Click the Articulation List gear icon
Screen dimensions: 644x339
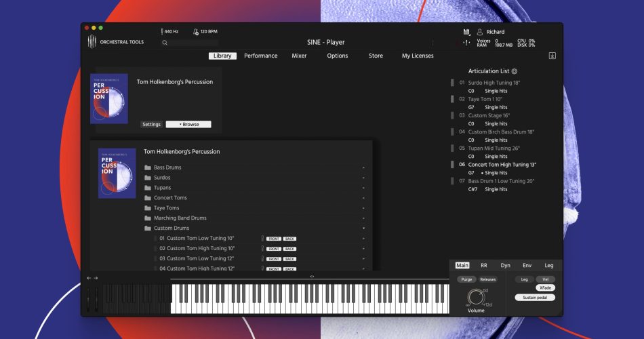[x=515, y=71]
